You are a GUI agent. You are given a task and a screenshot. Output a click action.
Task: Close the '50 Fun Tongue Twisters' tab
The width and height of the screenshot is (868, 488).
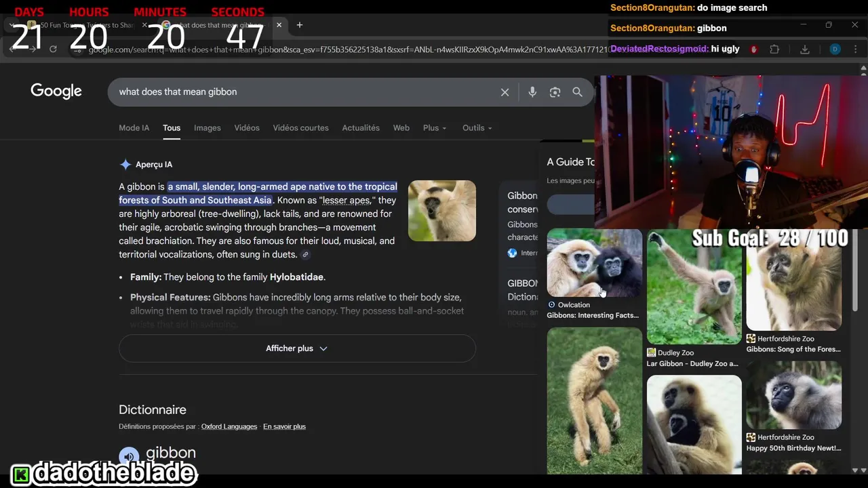coord(144,25)
